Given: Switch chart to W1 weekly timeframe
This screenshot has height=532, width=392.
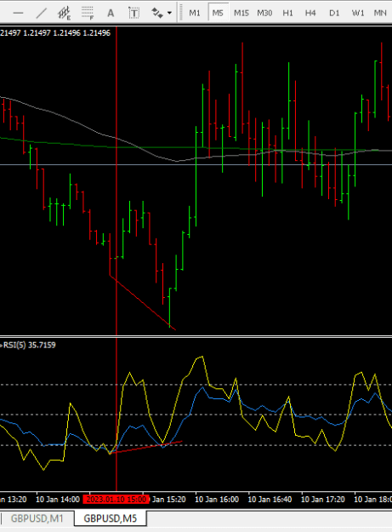Looking at the screenshot, I should click(358, 13).
